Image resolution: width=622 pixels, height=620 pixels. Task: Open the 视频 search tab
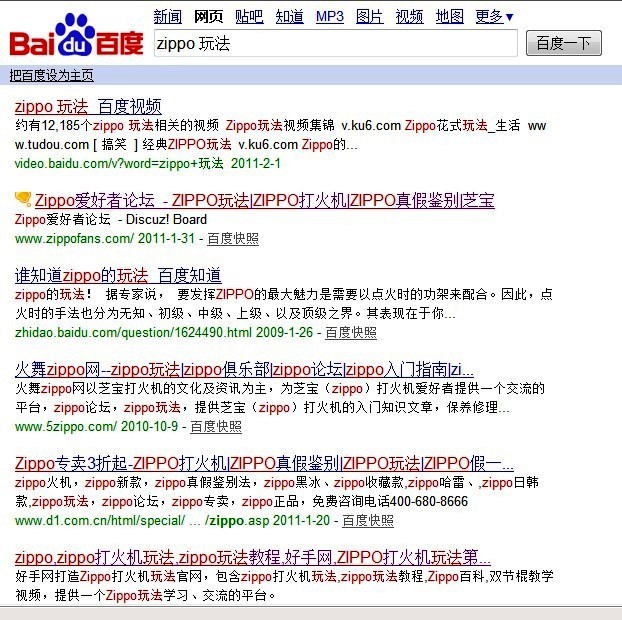pos(409,17)
